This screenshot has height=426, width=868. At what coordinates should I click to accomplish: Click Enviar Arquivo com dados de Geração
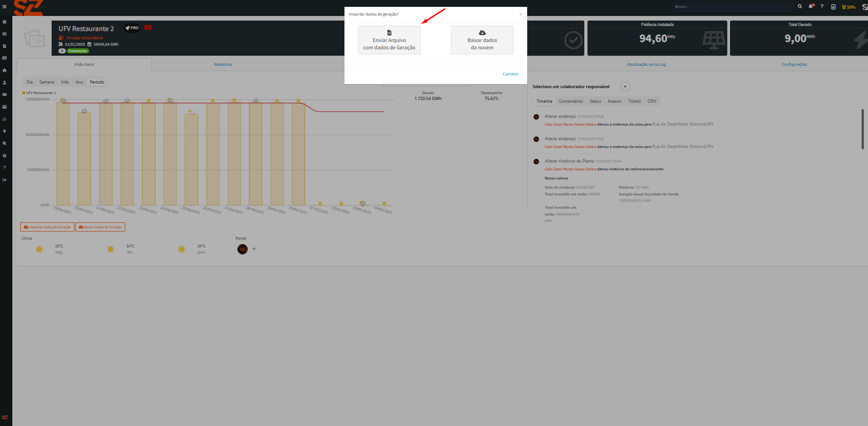389,40
